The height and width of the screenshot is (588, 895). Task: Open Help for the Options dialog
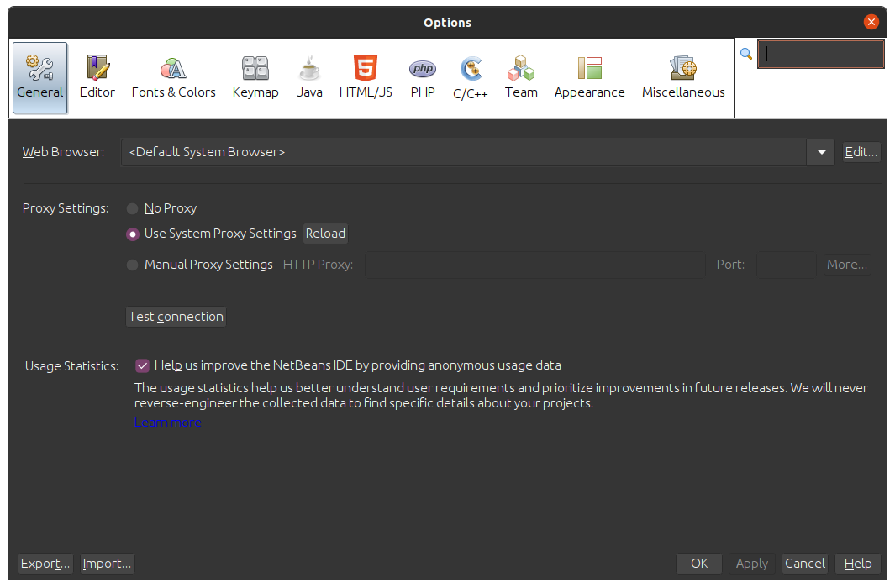858,564
